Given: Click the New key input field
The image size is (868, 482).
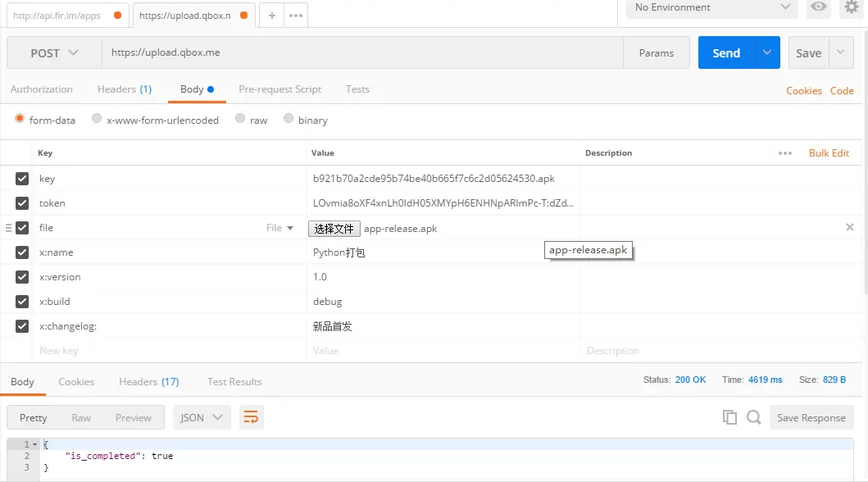Looking at the screenshot, I should [x=169, y=350].
